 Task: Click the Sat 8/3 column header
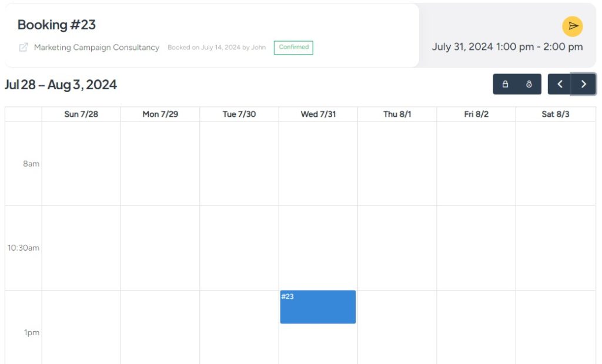click(554, 114)
